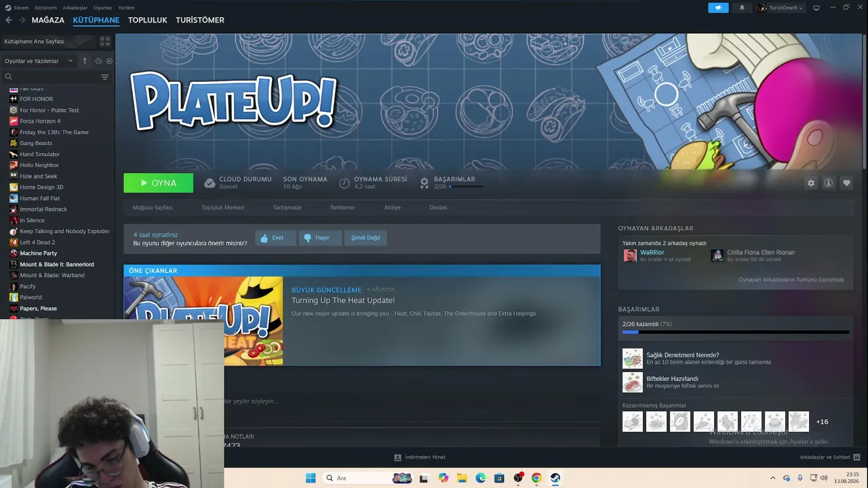Show the +16 remaining achievements

click(x=822, y=422)
